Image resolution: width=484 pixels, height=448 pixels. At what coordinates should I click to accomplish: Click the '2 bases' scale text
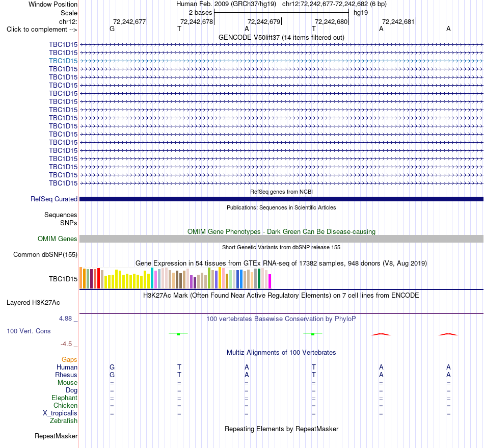pos(200,13)
